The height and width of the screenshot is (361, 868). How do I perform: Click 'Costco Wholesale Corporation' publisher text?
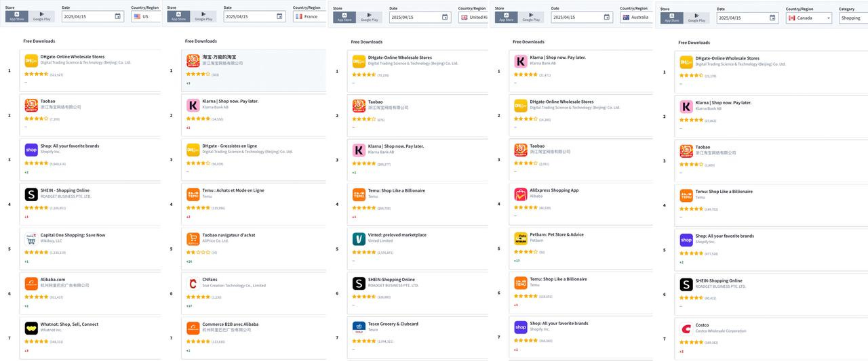pos(721,331)
